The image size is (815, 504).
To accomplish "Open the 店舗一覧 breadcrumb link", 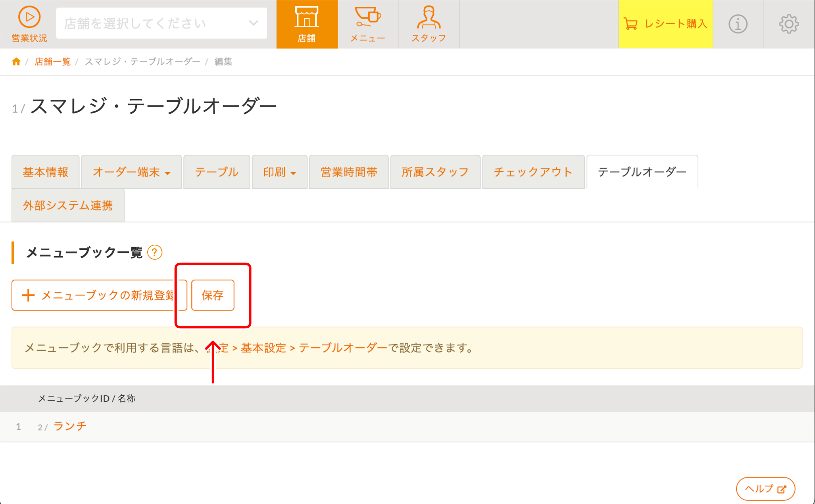I will tap(52, 61).
